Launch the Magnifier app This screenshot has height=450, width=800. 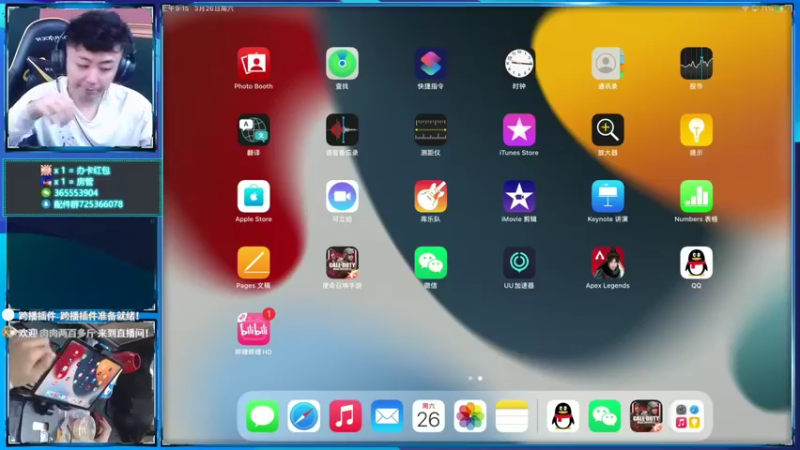click(x=608, y=130)
